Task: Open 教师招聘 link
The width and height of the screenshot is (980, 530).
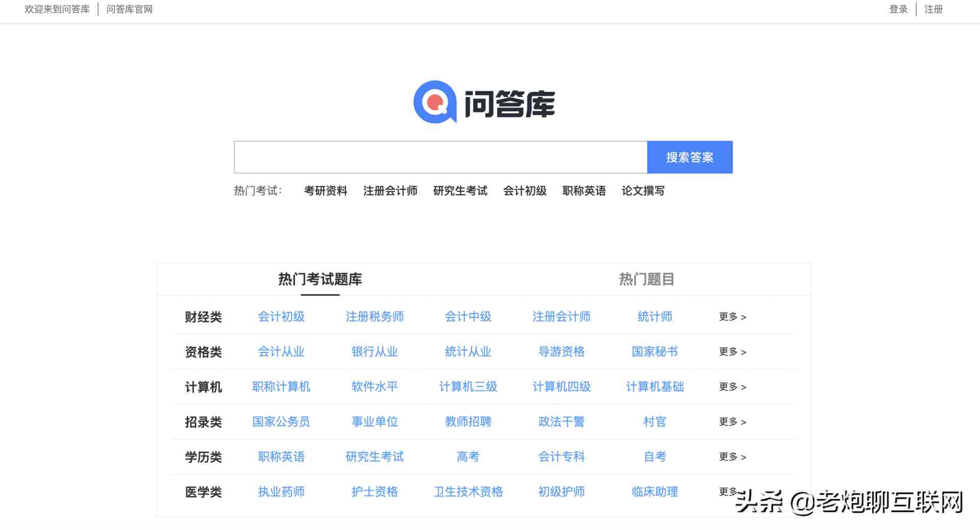Action: [x=468, y=422]
